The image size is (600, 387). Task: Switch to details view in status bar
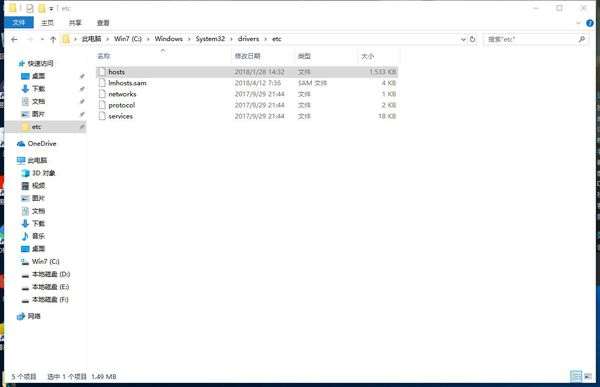576,376
